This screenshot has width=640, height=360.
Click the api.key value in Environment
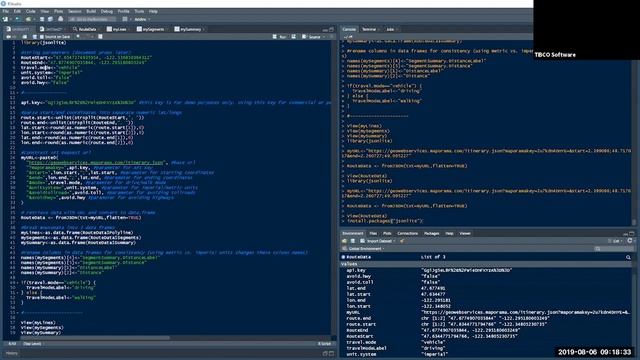pyautogui.click(x=466, y=270)
